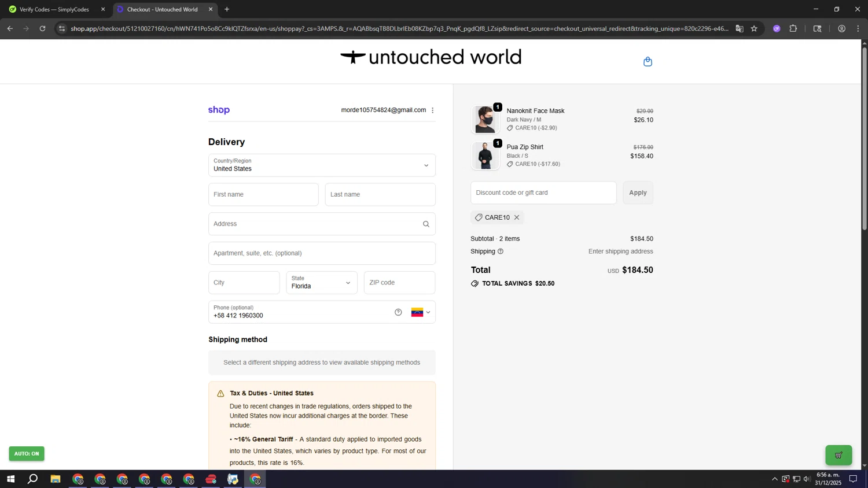Open the volume control in tray

(807, 479)
